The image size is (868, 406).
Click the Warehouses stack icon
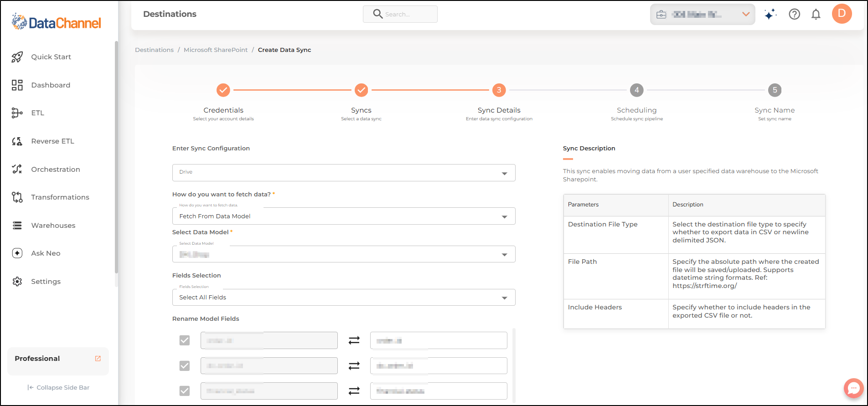(x=17, y=226)
